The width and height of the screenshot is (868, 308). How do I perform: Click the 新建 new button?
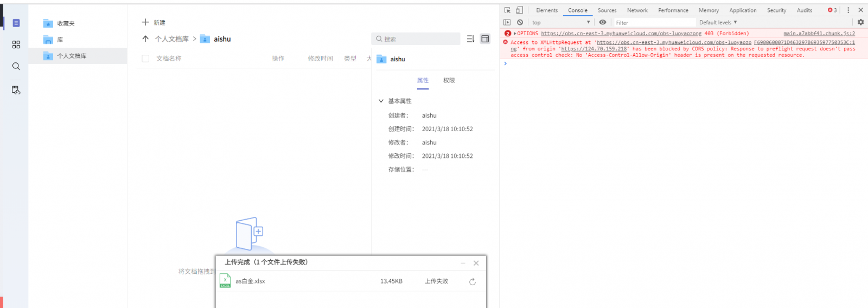click(x=154, y=22)
